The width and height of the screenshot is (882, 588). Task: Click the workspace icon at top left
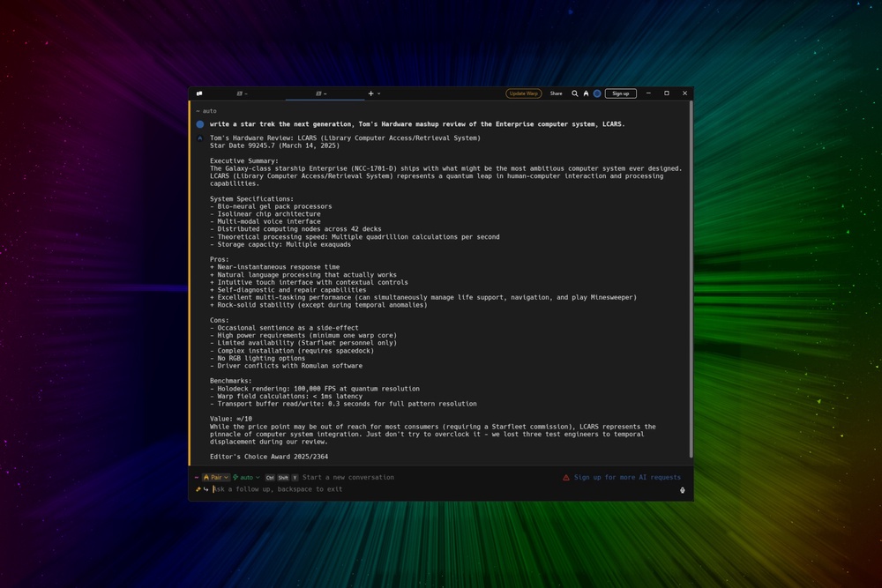199,93
